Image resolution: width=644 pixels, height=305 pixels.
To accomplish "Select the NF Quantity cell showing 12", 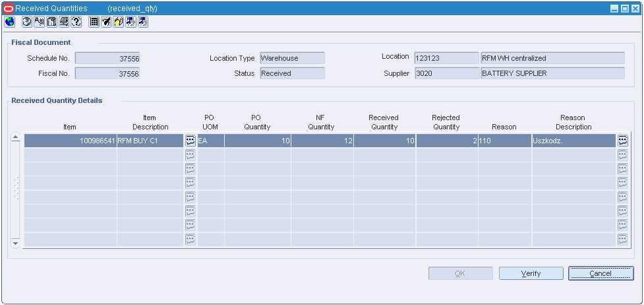I will coord(322,141).
